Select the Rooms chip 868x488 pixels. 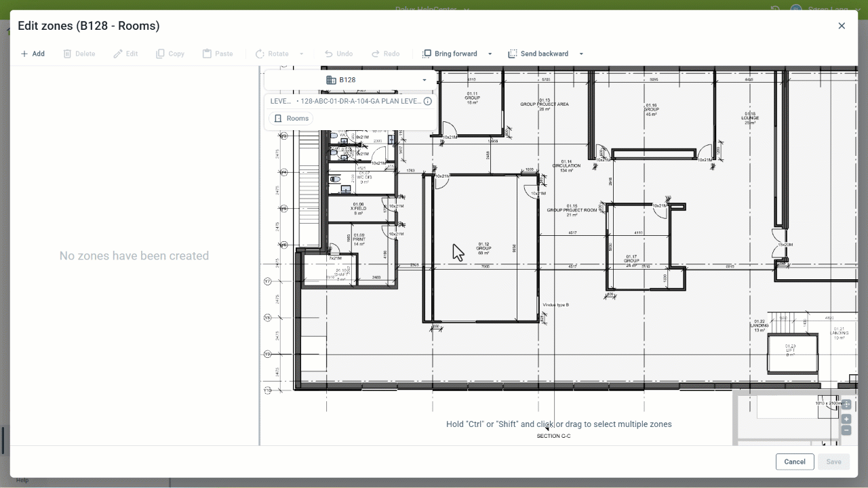(x=291, y=118)
